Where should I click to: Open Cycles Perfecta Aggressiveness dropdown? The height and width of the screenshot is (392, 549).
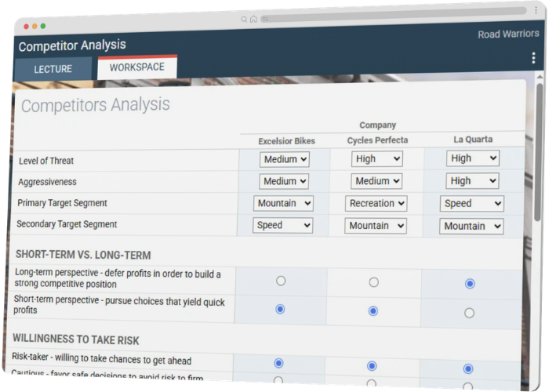[376, 181]
